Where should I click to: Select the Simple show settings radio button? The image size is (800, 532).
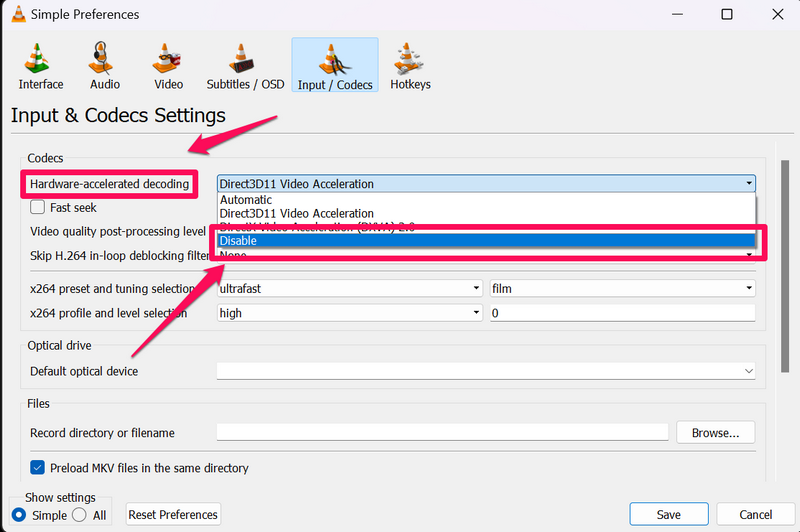[18, 515]
